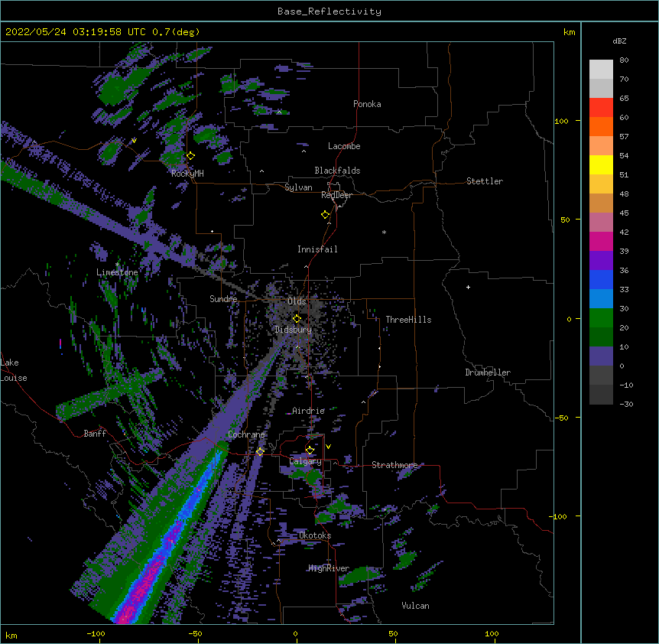Click the orange 60-57 dBZ legend band

601,126
